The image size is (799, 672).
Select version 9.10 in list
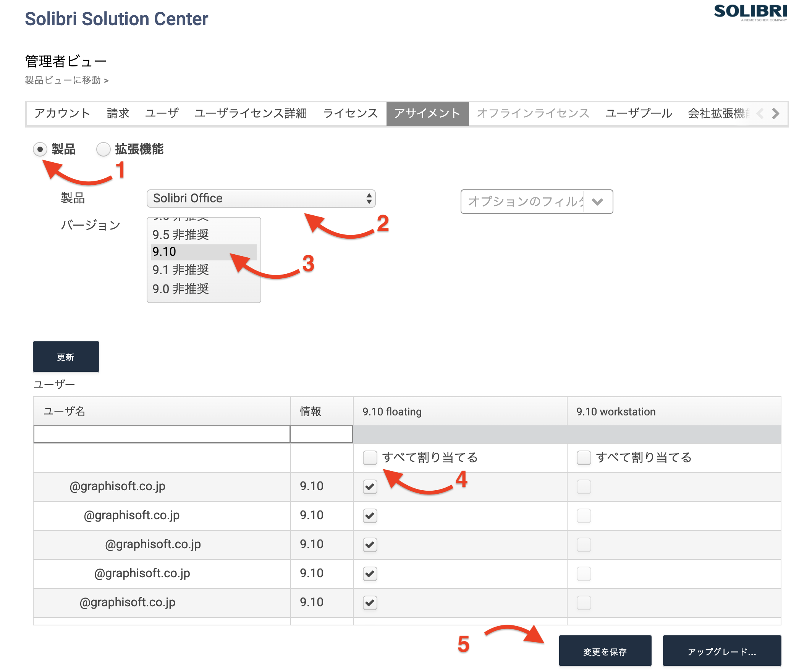point(204,252)
